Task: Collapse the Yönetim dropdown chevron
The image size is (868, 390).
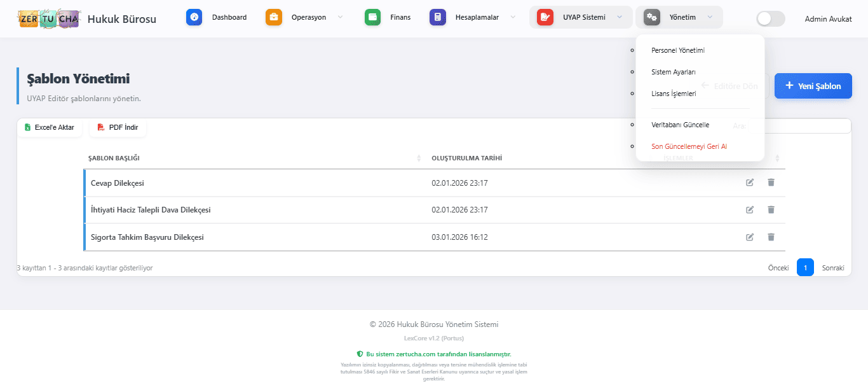Action: point(710,17)
